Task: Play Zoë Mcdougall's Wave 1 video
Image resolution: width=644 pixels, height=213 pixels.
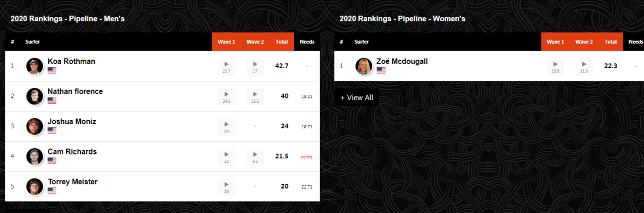Action: 556,67
